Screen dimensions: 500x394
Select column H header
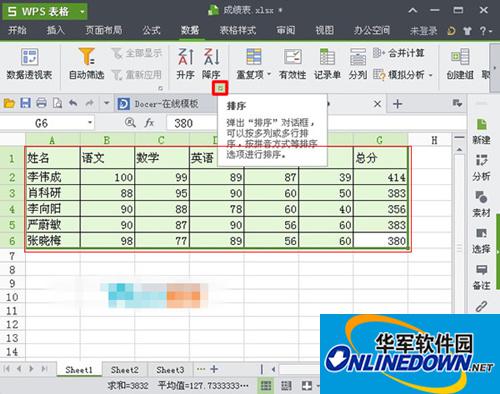(x=434, y=140)
